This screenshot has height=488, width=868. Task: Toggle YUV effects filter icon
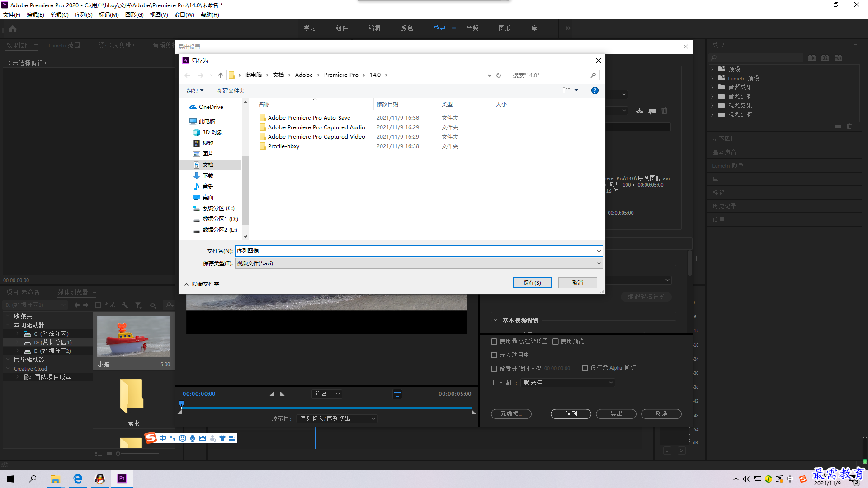click(838, 58)
